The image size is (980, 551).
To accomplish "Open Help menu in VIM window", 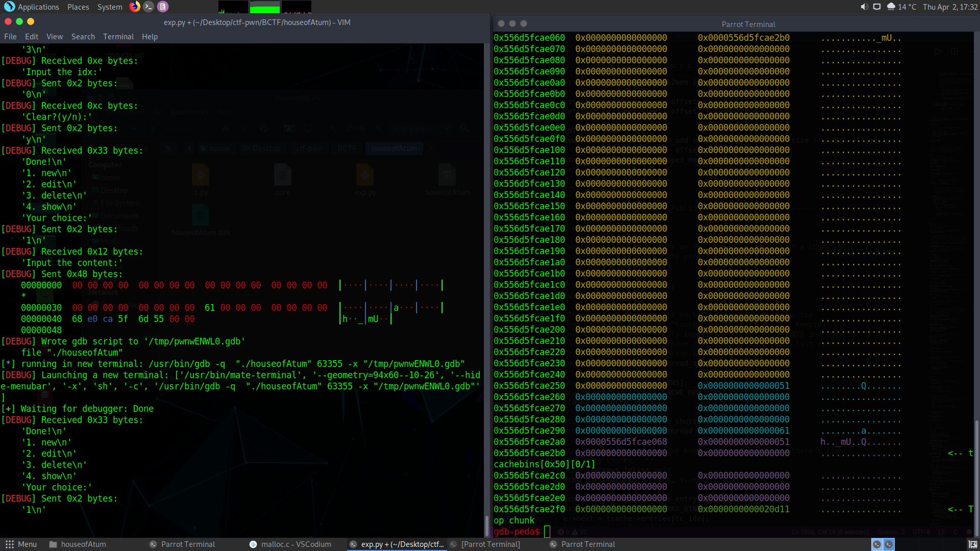I will tap(150, 37).
